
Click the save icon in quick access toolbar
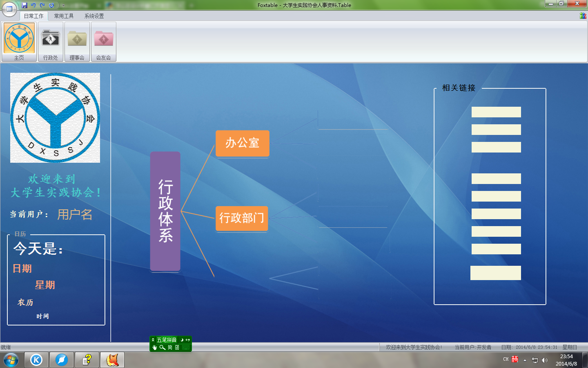tap(24, 5)
